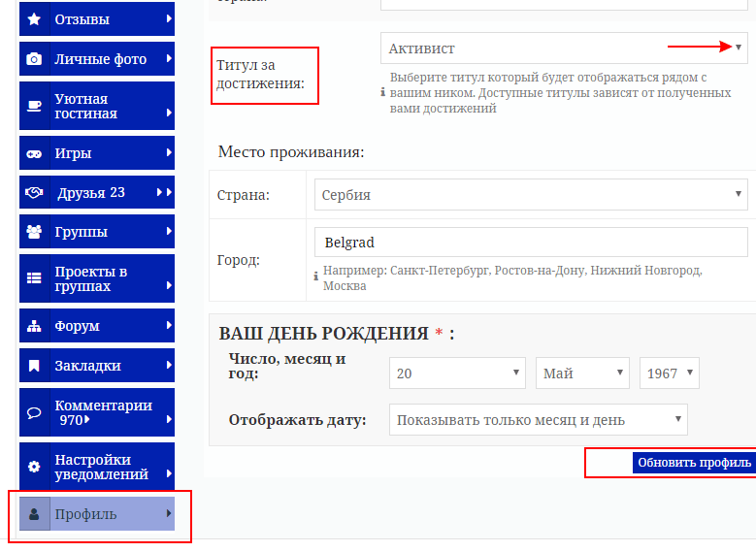The width and height of the screenshot is (756, 552).
Task: Click the coffee cup icon for Уютная гостиная
Action: (34, 106)
